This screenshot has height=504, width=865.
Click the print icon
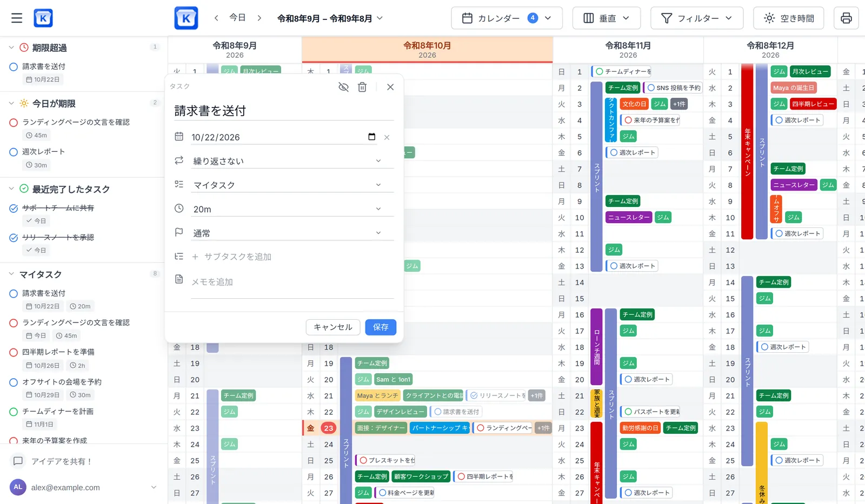click(846, 18)
